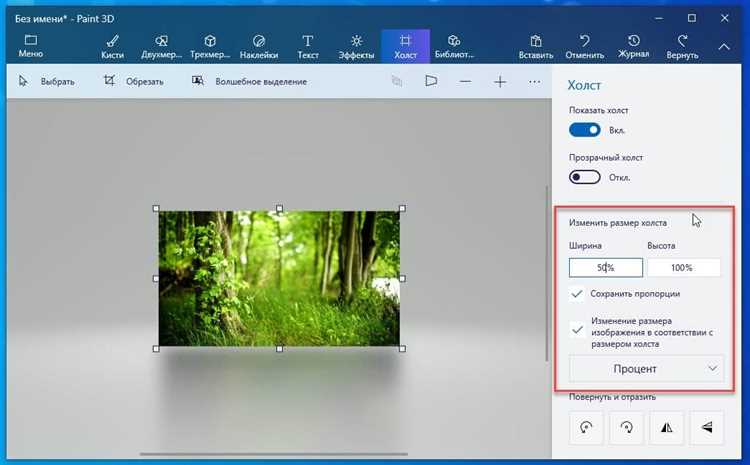
Task: Collapse the ribbon with the chevron
Action: tap(724, 47)
